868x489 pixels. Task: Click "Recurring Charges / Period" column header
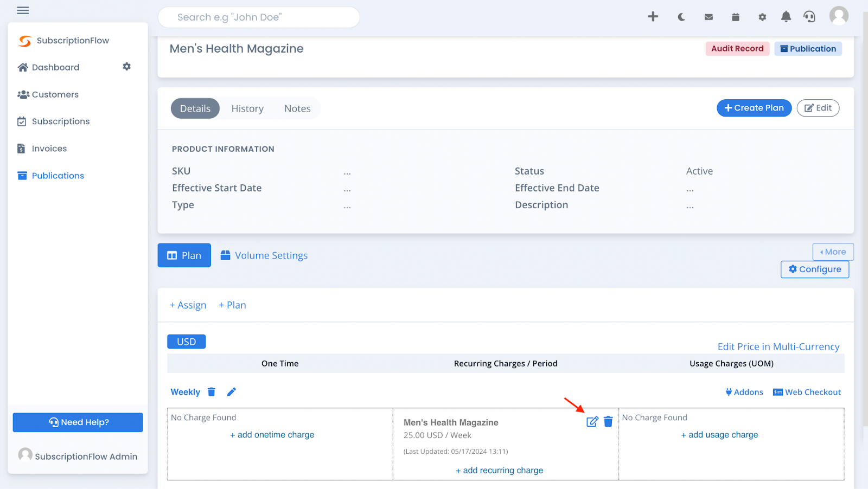(x=506, y=364)
